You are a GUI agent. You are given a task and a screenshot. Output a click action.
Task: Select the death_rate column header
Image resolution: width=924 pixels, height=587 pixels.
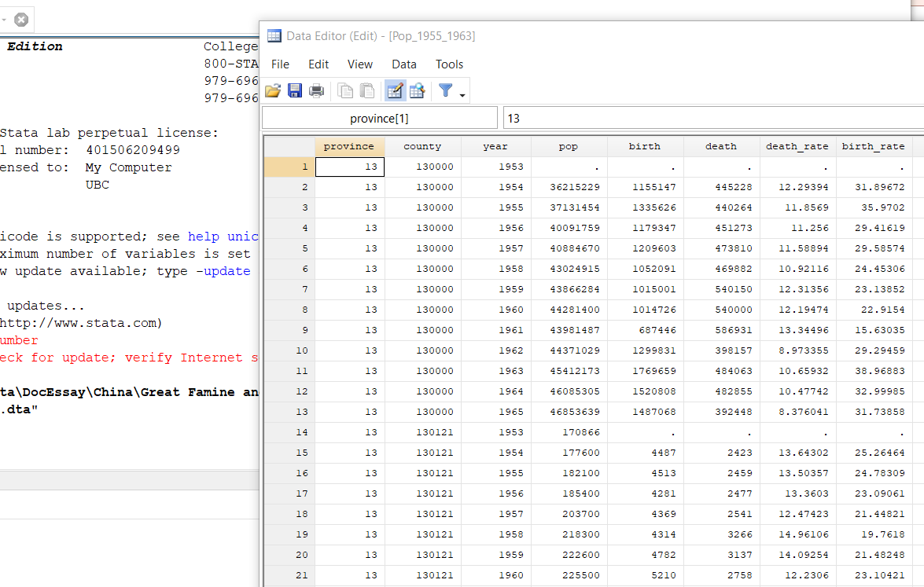point(797,146)
